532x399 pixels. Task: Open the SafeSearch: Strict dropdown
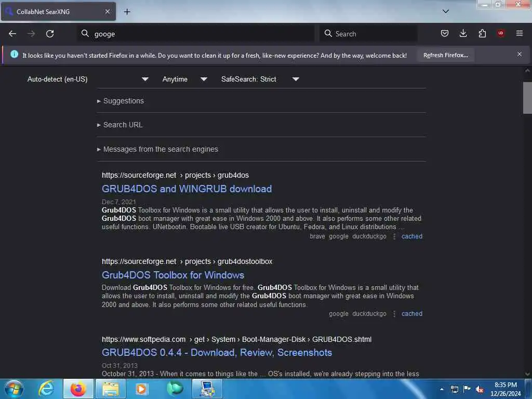pos(260,79)
